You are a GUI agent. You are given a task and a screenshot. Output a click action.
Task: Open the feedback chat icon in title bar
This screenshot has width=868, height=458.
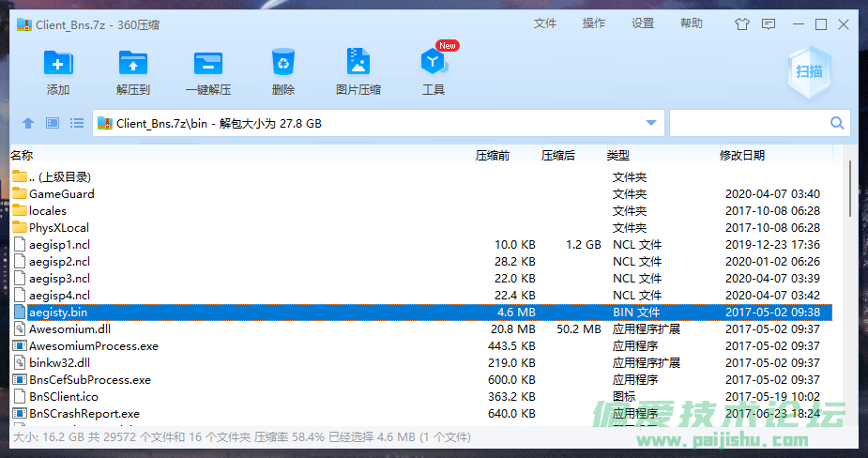point(769,23)
